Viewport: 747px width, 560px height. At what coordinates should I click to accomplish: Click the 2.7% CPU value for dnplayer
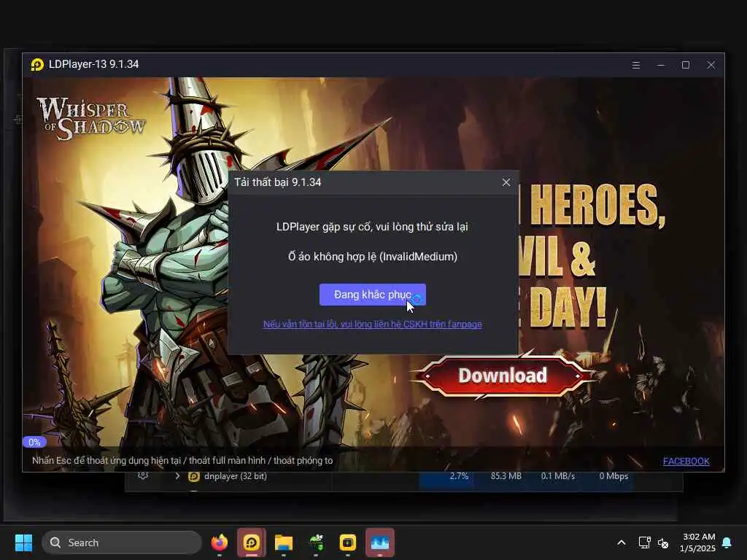coord(459,476)
